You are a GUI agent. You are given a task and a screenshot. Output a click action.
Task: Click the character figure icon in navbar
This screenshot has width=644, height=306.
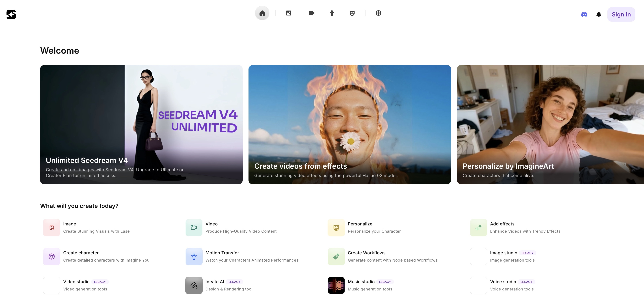tap(332, 13)
